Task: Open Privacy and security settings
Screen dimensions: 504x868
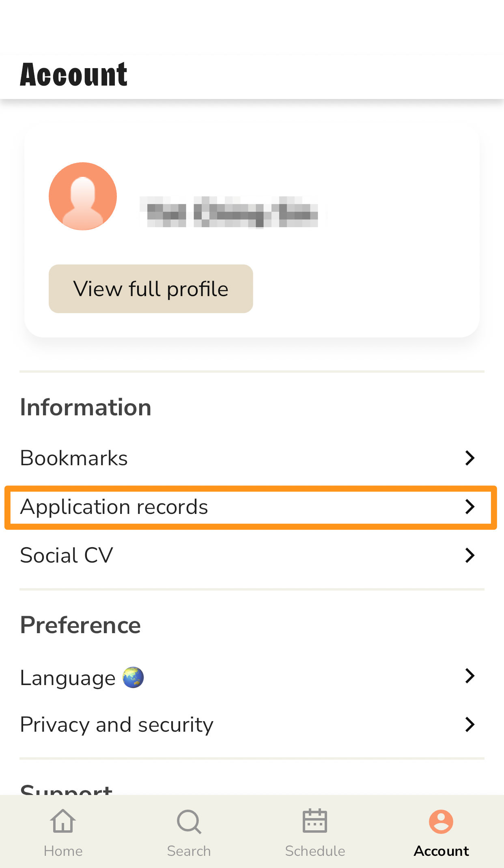Action: click(252, 725)
